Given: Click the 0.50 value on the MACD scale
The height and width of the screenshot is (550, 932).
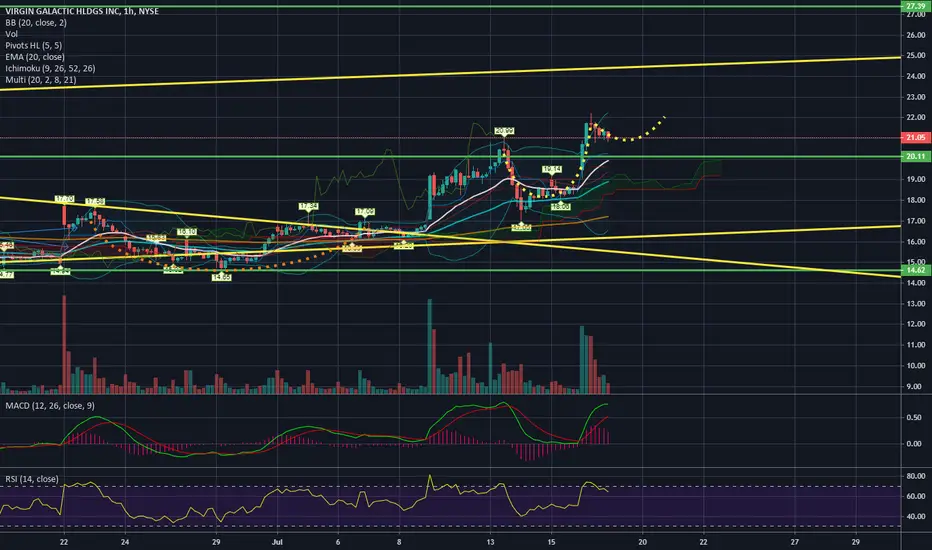Looking at the screenshot, I should (914, 417).
